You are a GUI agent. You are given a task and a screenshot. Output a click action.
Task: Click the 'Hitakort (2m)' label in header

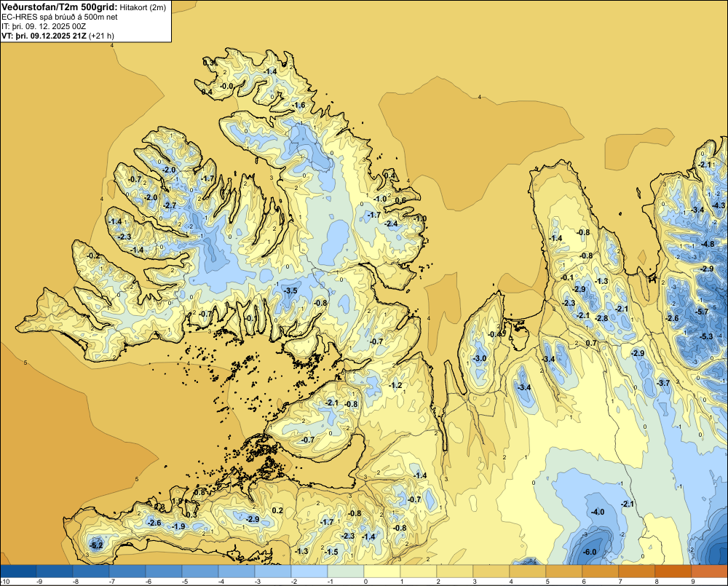(143, 7)
